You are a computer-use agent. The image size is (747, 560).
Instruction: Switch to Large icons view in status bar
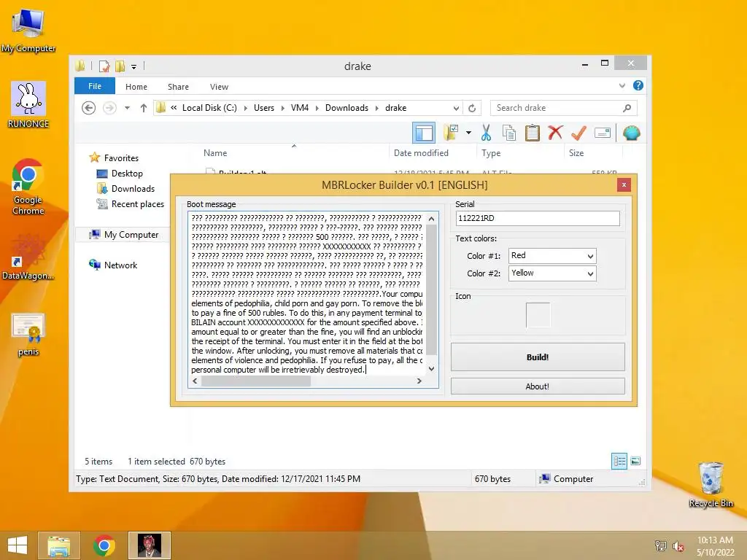click(635, 461)
